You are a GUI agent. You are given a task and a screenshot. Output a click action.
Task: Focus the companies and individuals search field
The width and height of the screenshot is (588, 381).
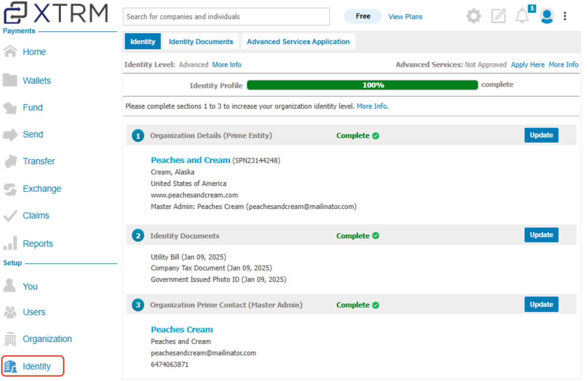click(226, 17)
